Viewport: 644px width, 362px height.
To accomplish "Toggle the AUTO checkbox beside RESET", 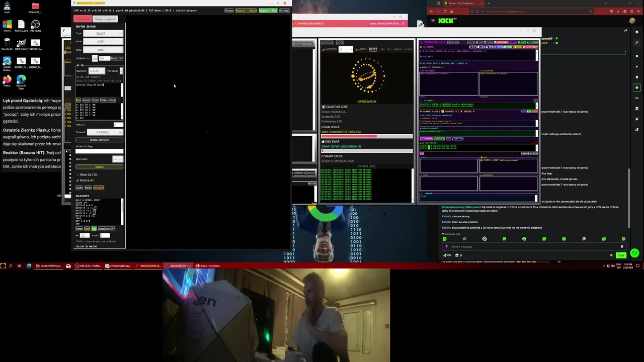I will pyautogui.click(x=357, y=49).
